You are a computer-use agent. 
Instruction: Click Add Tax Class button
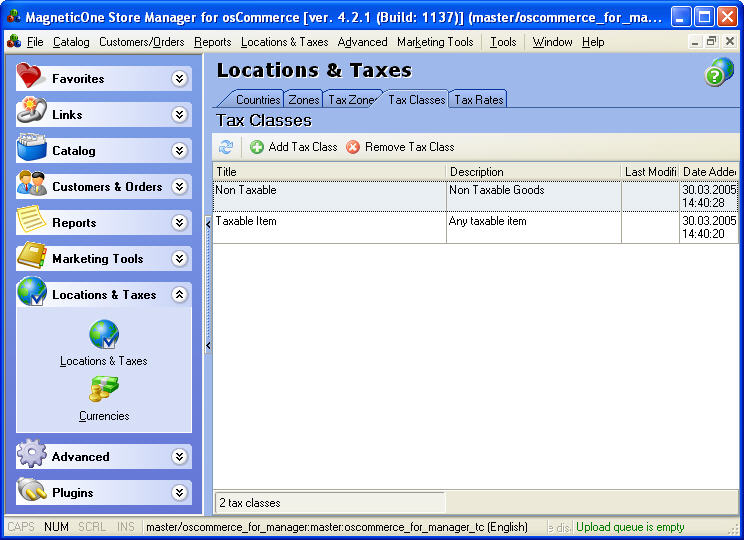(294, 147)
